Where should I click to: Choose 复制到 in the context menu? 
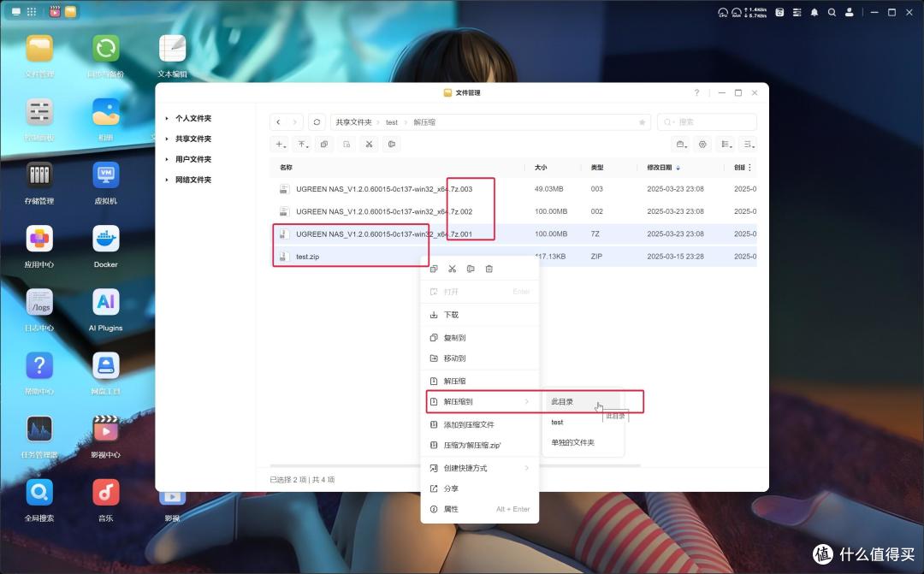480,338
